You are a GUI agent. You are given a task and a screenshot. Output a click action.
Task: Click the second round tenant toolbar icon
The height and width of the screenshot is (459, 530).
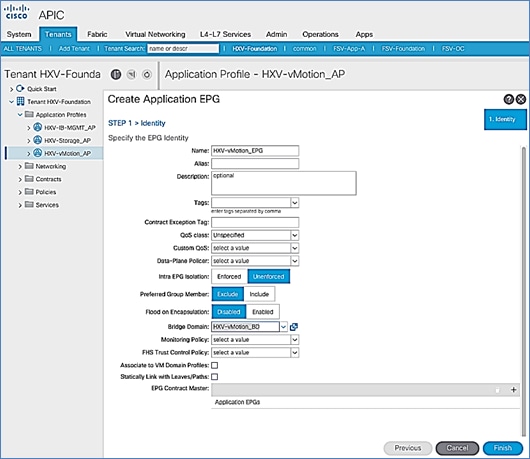pyautogui.click(x=131, y=74)
